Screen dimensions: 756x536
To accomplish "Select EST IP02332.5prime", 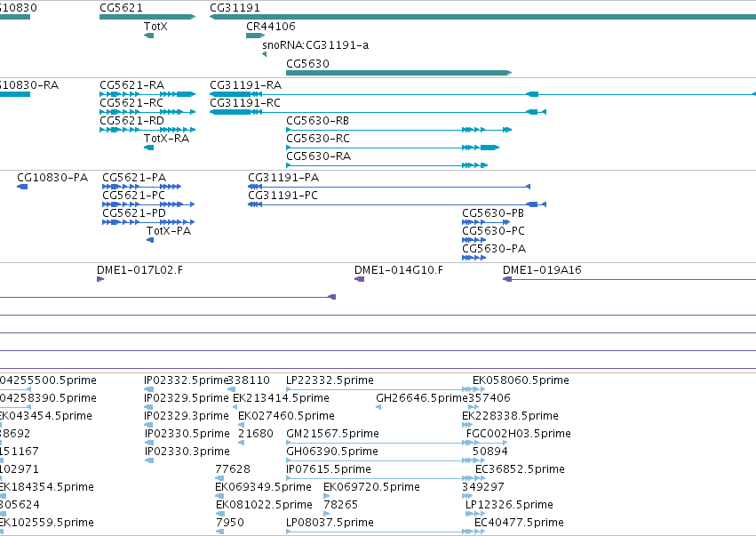I will point(186,380).
